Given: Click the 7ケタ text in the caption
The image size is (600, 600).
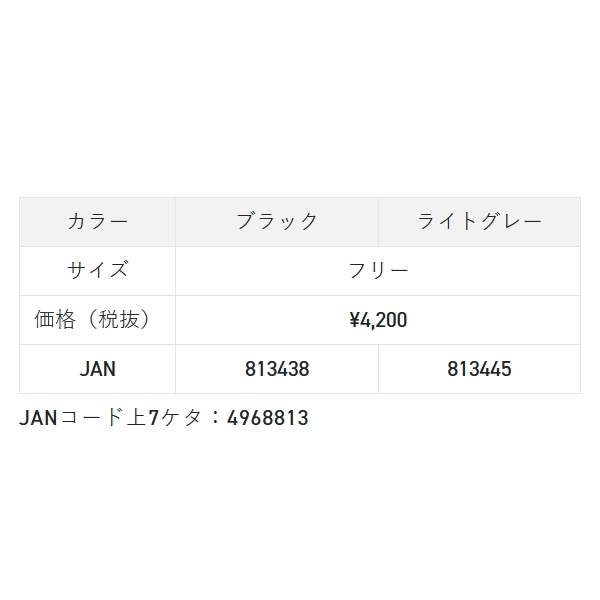Looking at the screenshot, I should coord(174,418).
